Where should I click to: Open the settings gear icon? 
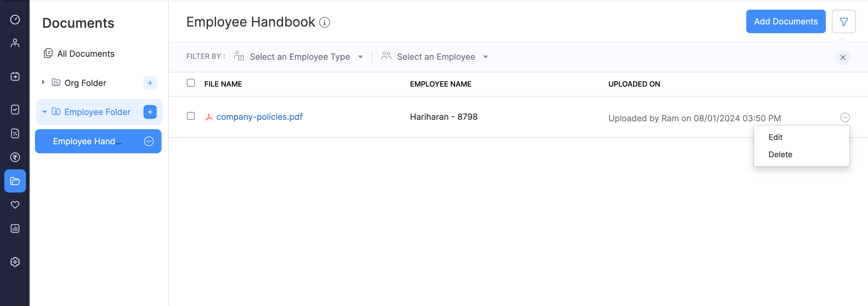15,262
